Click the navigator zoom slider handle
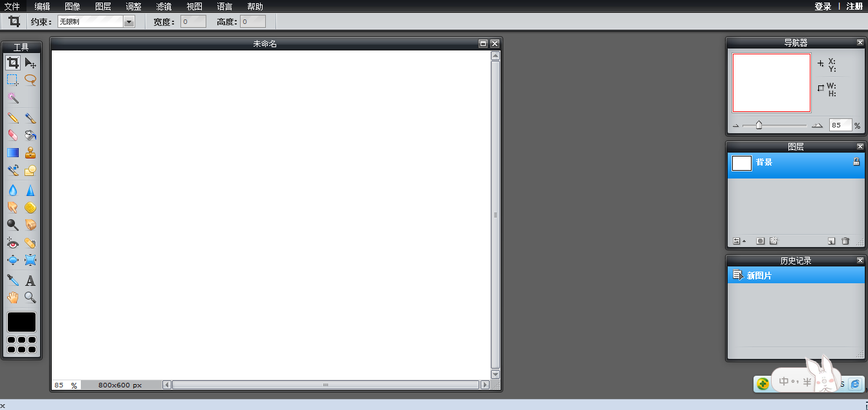Viewport: 868px width, 410px height. tap(759, 125)
